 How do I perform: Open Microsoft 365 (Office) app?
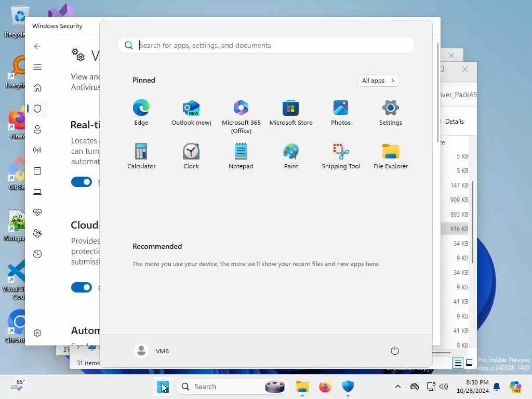click(241, 117)
